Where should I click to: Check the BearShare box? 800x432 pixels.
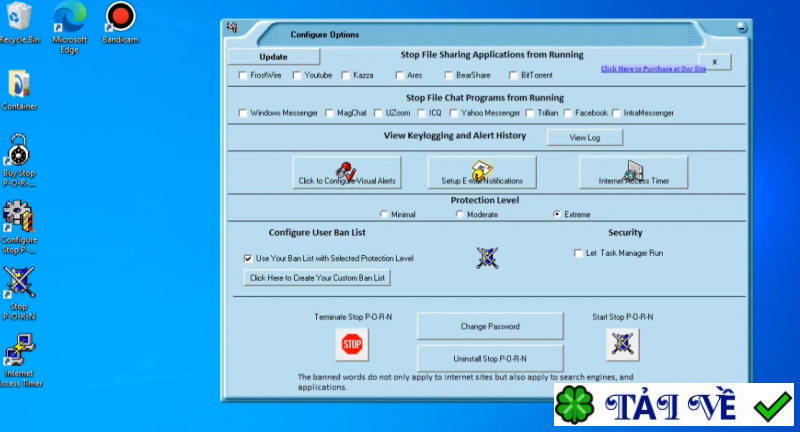pyautogui.click(x=448, y=75)
